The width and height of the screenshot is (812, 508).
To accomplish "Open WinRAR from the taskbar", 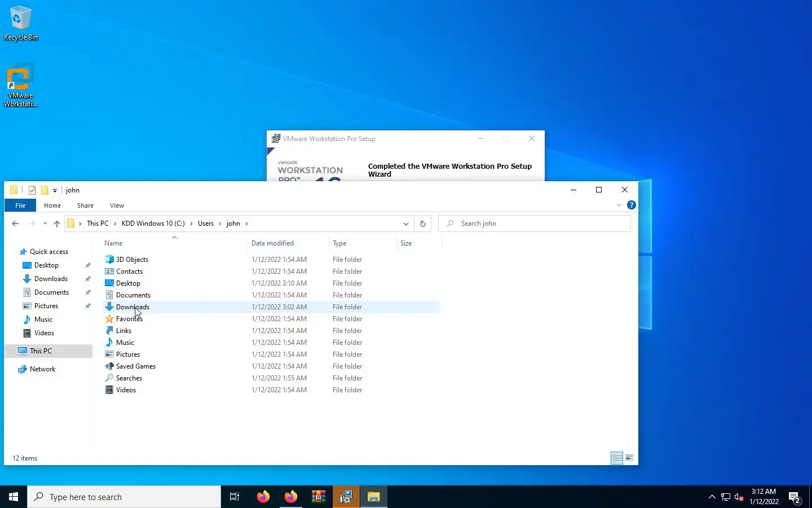I will coord(319,497).
